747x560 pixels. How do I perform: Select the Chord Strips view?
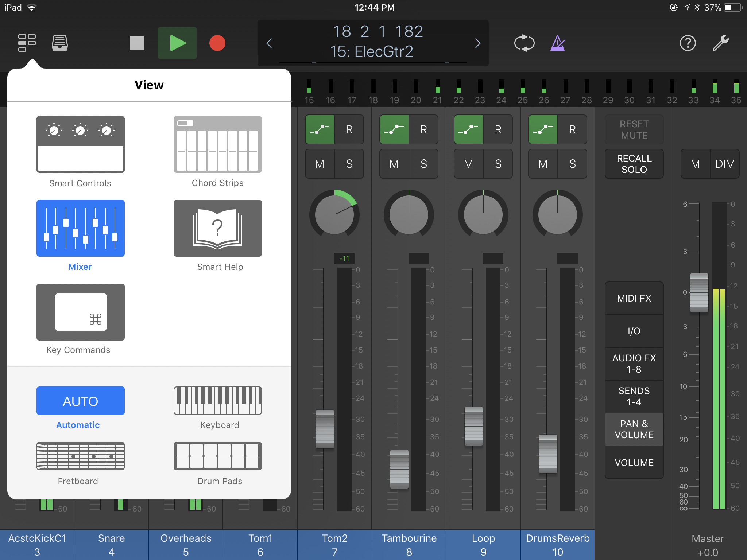click(217, 146)
